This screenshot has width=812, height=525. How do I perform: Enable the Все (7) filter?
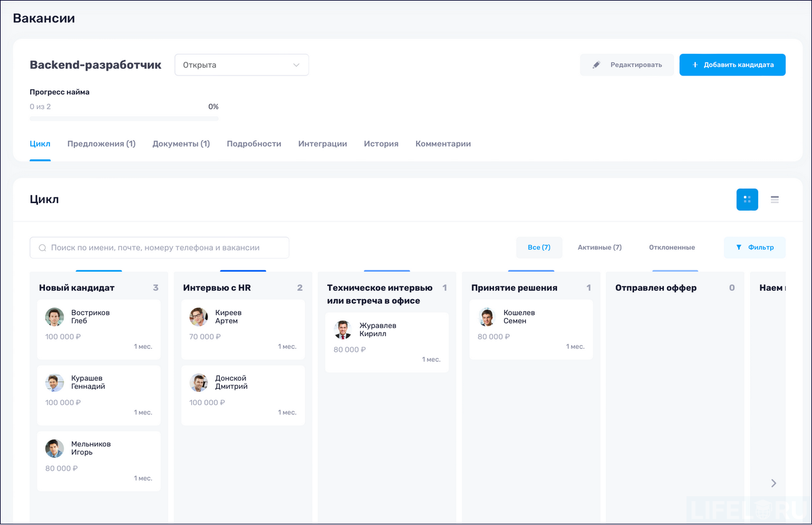pyautogui.click(x=539, y=247)
